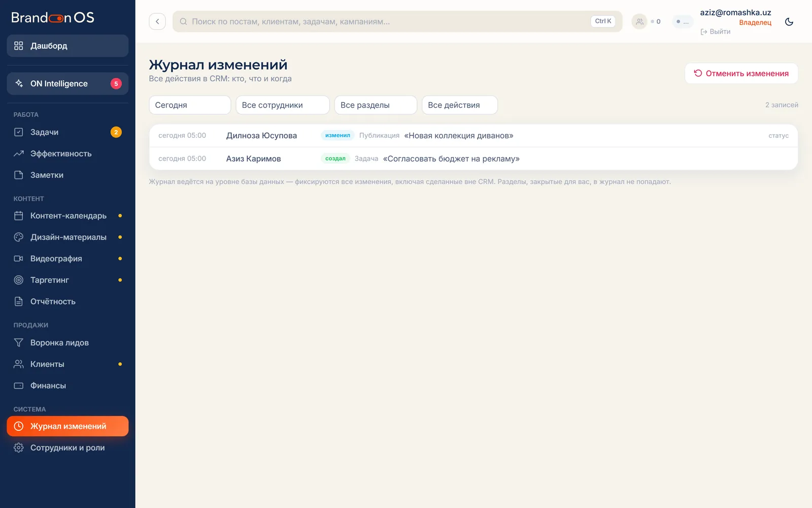Open Видеография page label
Screen dimensions: 812x508
click(x=56, y=259)
